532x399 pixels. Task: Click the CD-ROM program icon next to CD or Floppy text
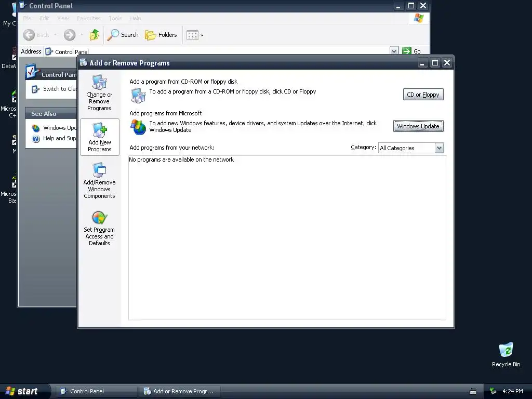pyautogui.click(x=138, y=96)
